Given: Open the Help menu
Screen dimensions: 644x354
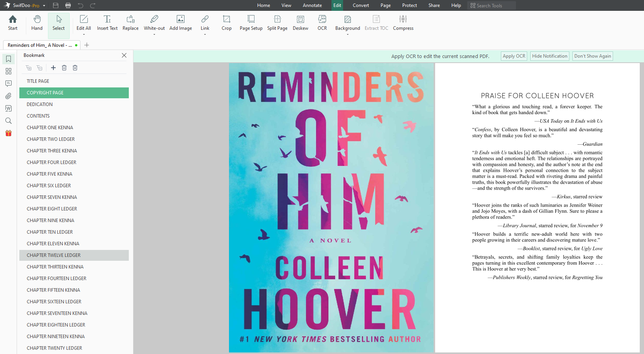Looking at the screenshot, I should click(456, 5).
